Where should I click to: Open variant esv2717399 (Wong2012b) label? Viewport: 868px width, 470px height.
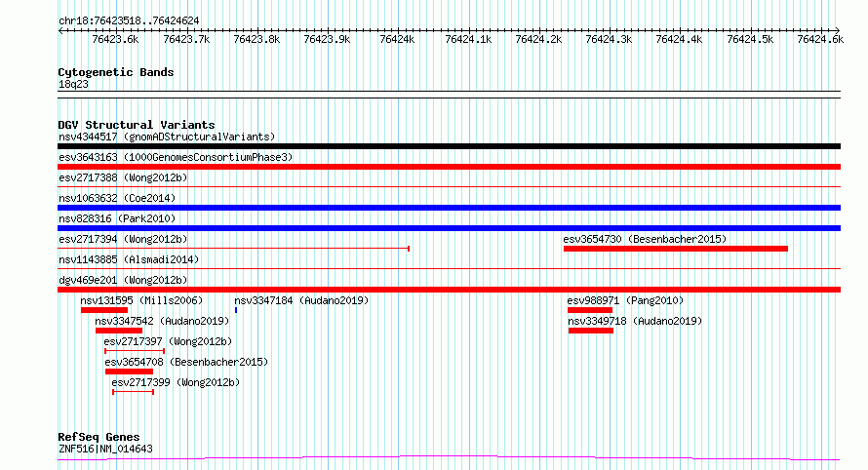click(x=176, y=382)
